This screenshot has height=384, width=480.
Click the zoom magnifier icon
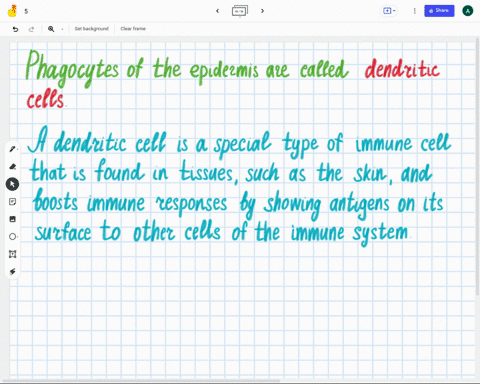tap(51, 29)
